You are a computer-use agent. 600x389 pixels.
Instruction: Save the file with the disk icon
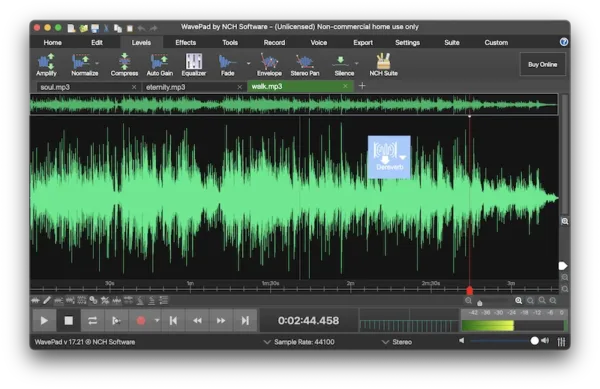point(95,28)
